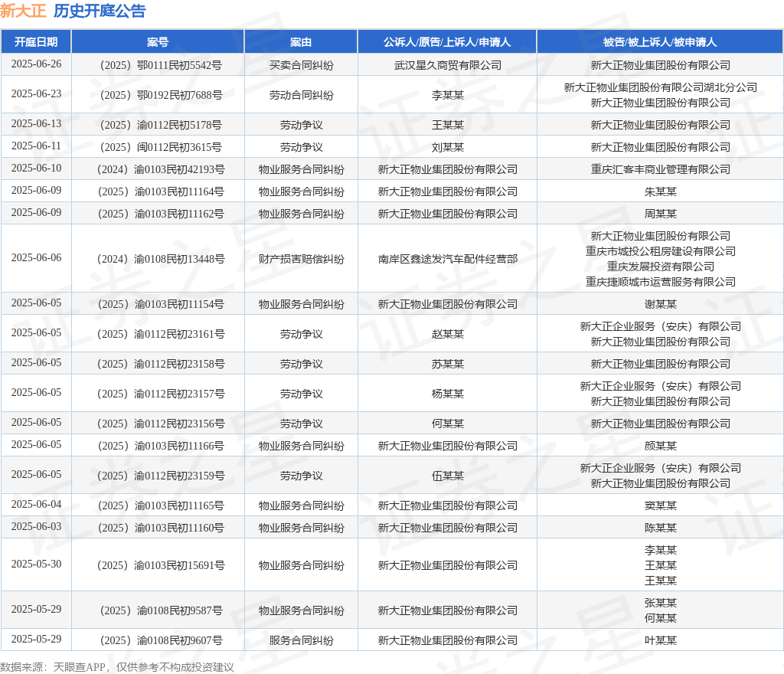Click plaintiff 武汉星久商贸有限公司

coord(447,65)
